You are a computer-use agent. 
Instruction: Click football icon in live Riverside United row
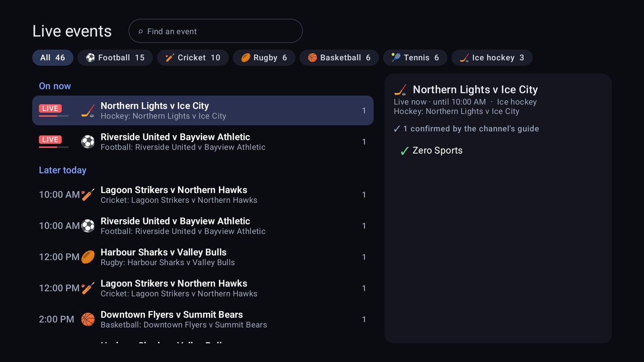pos(88,142)
